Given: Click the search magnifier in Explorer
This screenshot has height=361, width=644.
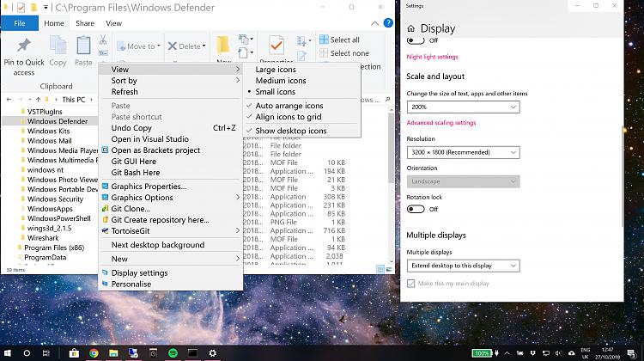Looking at the screenshot, I should coord(387,100).
